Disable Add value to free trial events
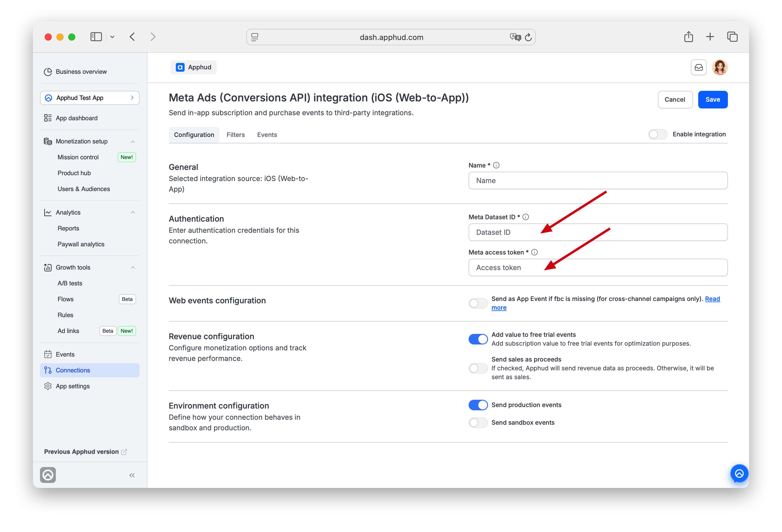The image size is (782, 532). (x=478, y=339)
